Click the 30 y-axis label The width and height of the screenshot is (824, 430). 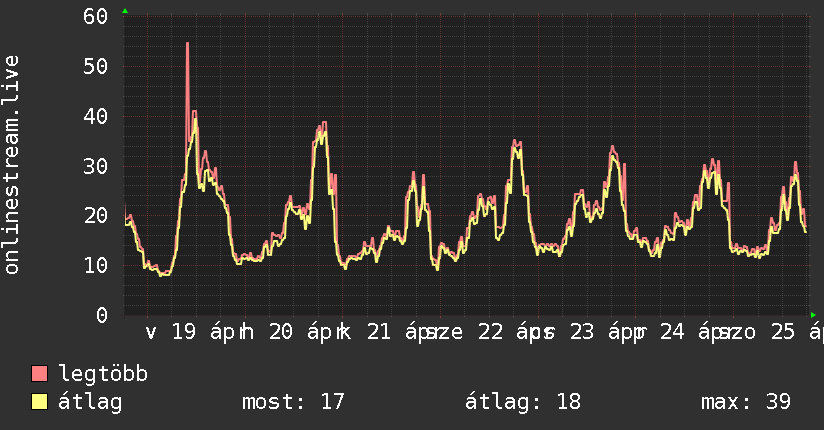(x=96, y=167)
